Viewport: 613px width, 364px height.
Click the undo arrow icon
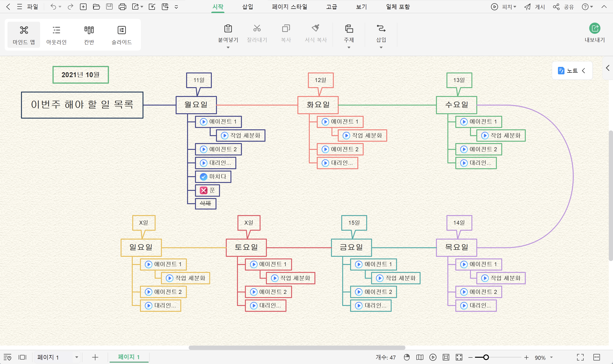(53, 7)
